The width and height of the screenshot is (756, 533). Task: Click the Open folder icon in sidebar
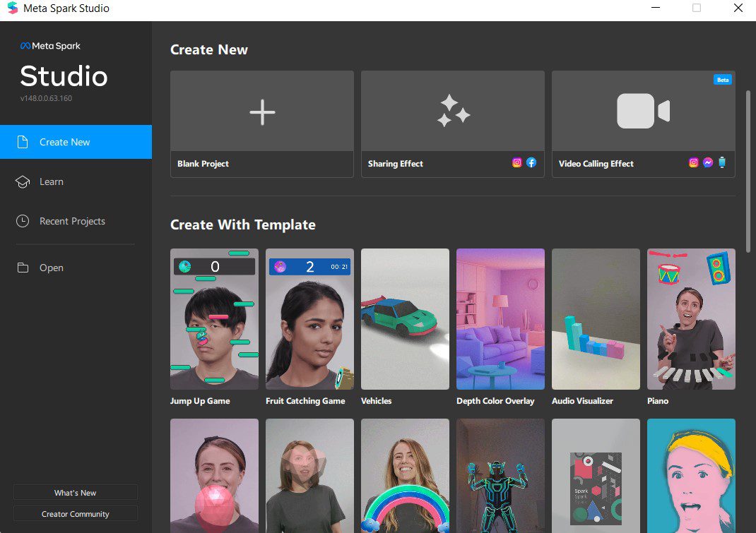click(23, 268)
